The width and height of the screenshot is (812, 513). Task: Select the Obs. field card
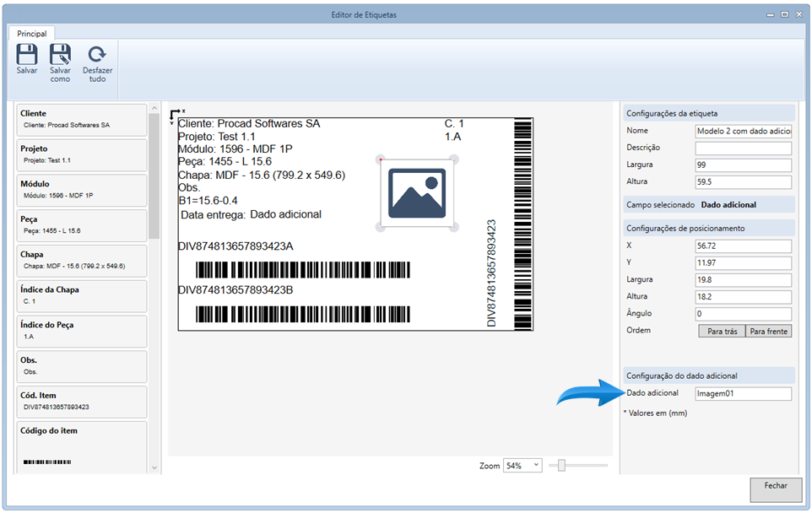(82, 366)
